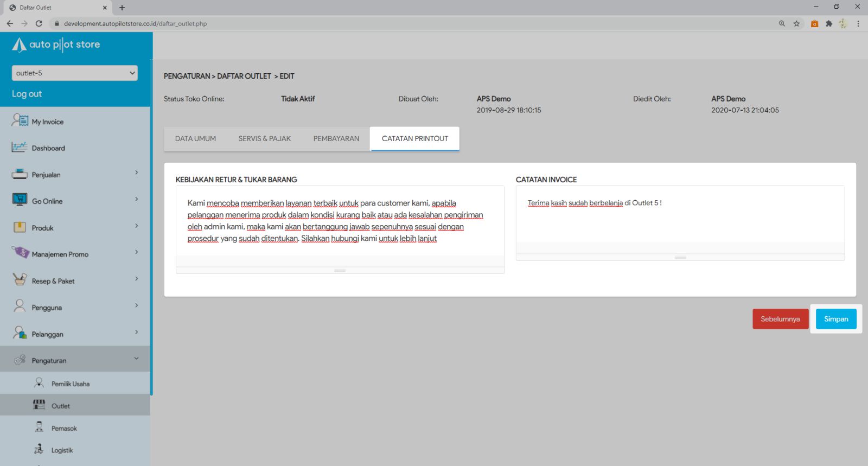Viewport: 868px width, 466px height.
Task: Bookmark this page with star icon
Action: 796,23
